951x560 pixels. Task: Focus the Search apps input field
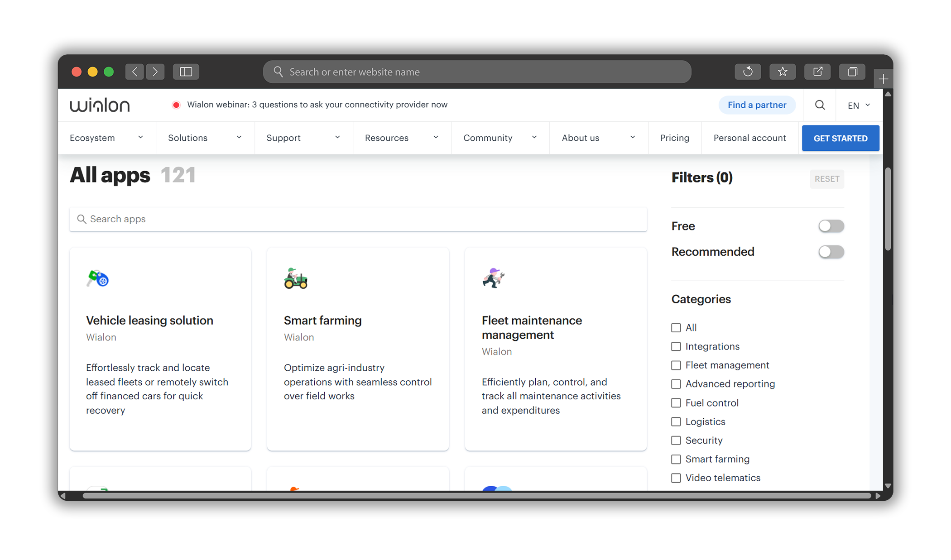coord(358,219)
